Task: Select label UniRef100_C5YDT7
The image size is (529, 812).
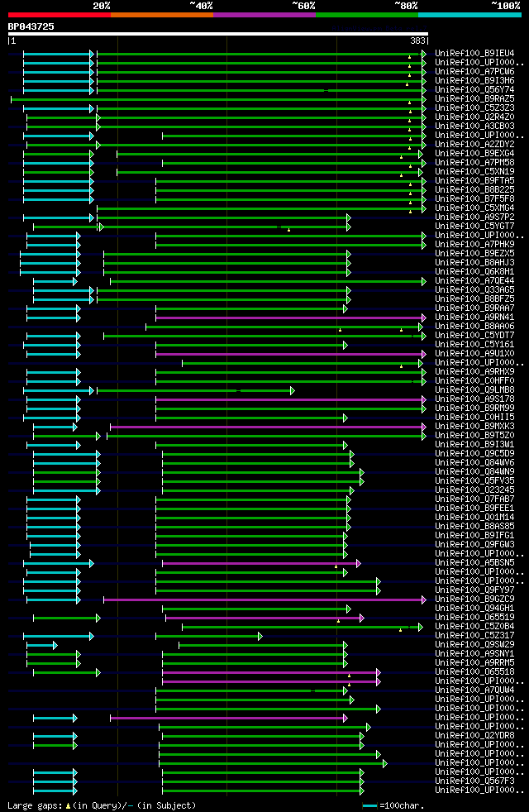Action: 474,336
